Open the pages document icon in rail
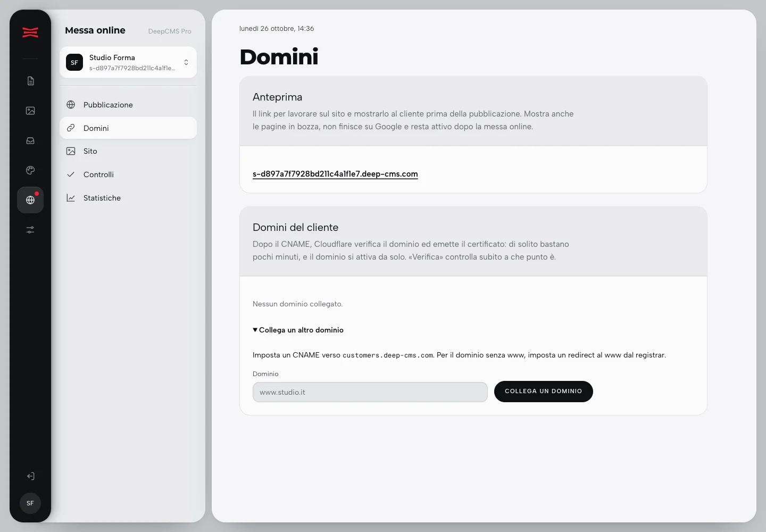766x532 pixels. click(30, 81)
